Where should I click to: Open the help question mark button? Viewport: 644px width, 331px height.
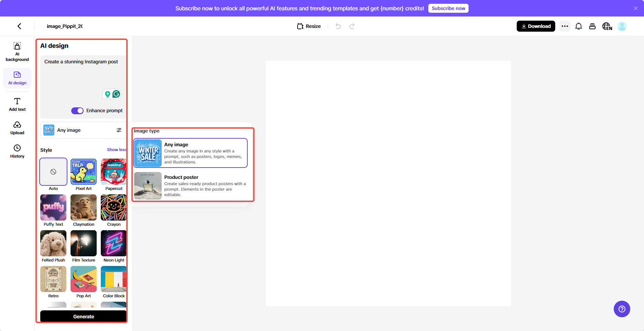[x=622, y=309]
